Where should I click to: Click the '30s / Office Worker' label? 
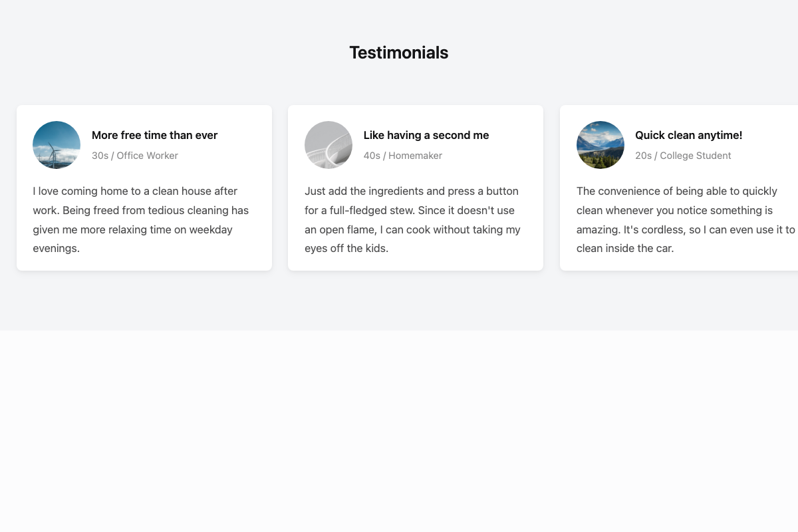pyautogui.click(x=135, y=156)
